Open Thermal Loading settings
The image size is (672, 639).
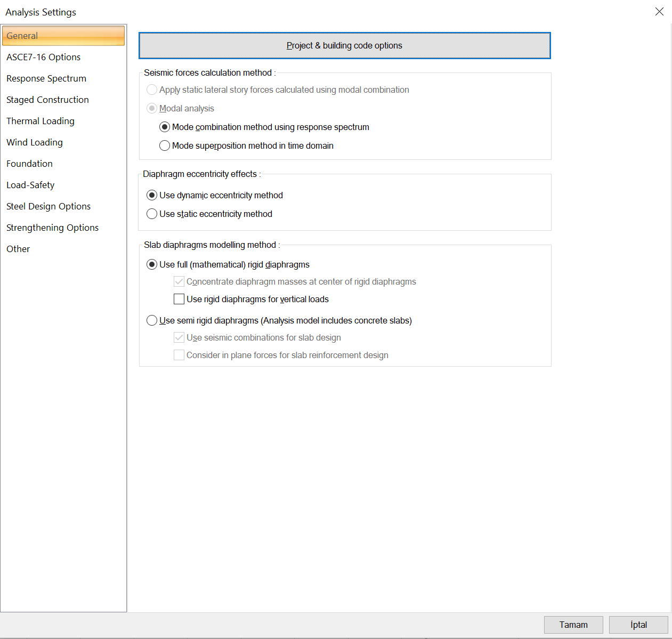point(63,121)
